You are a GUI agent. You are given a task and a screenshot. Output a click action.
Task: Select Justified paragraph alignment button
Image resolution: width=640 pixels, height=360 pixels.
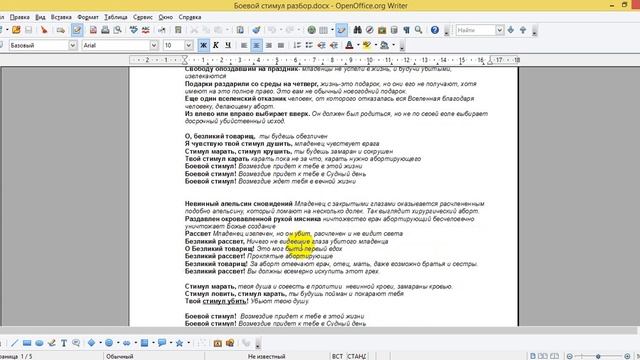coord(280,45)
